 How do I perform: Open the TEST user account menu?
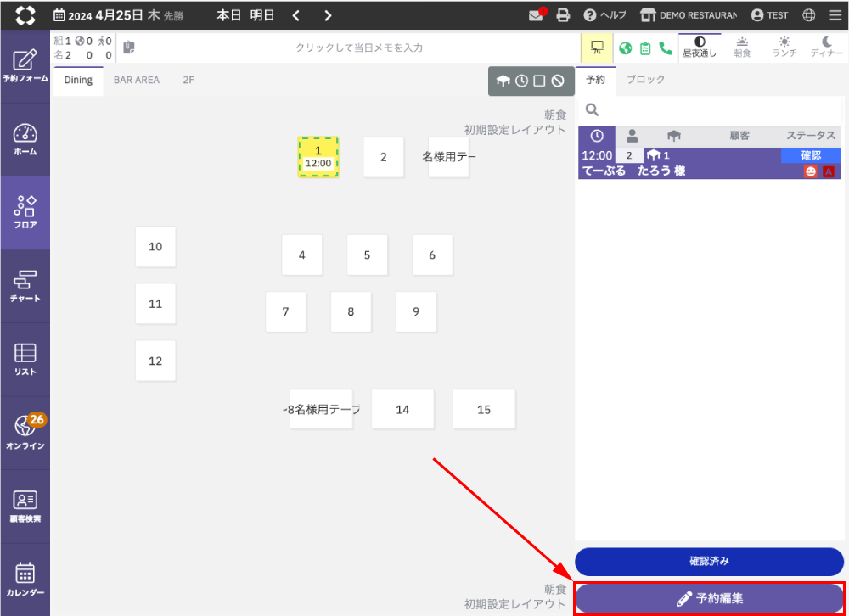[769, 15]
